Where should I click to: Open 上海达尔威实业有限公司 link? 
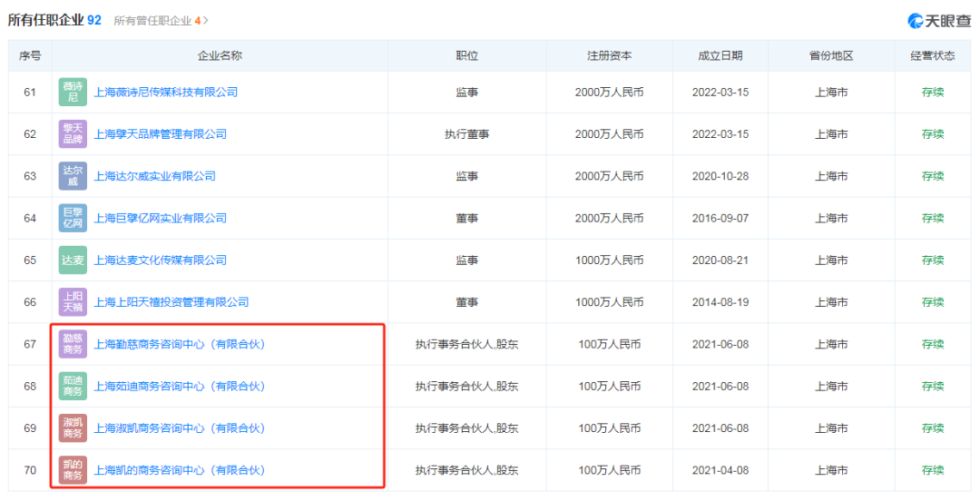(x=154, y=176)
